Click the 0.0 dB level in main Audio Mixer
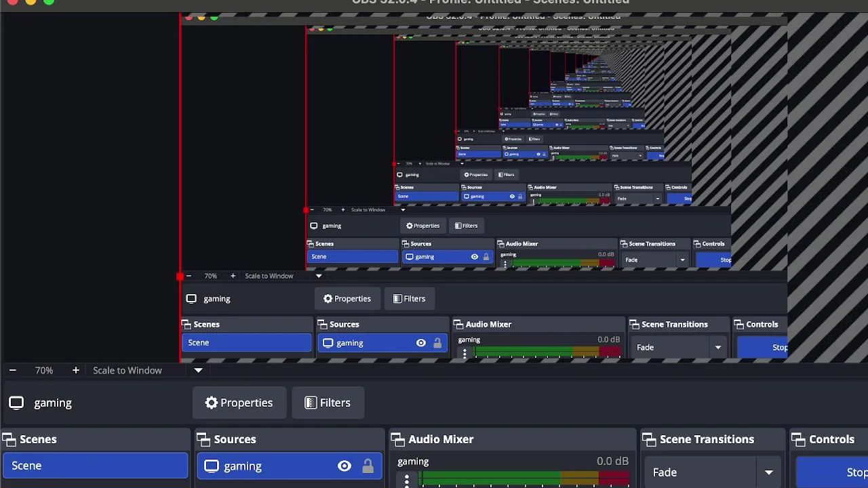868x488 pixels. [612, 462]
